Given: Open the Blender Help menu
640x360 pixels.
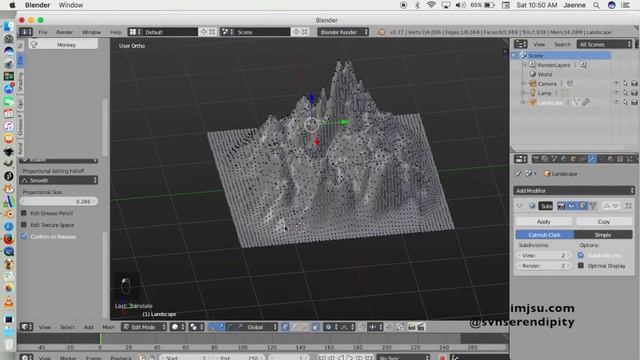Looking at the screenshot, I should pyautogui.click(x=116, y=32).
